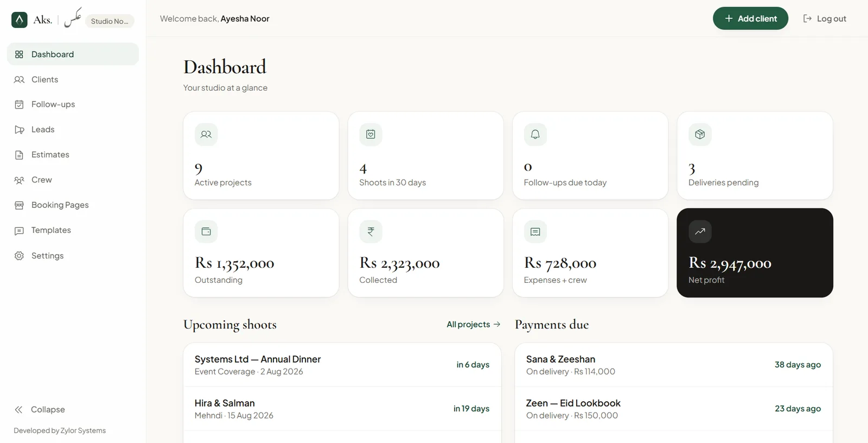This screenshot has height=443, width=868.
Task: Click the Booking Pages storefront icon
Action: point(19,205)
